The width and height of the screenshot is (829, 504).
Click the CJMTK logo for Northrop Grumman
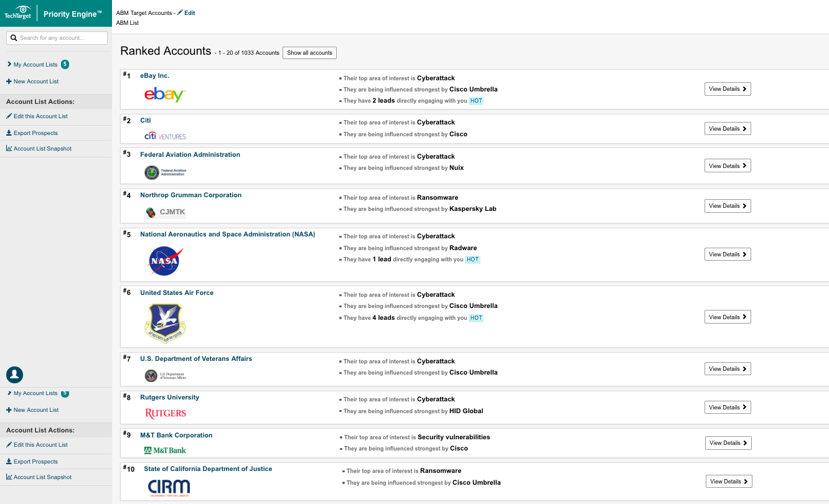166,212
